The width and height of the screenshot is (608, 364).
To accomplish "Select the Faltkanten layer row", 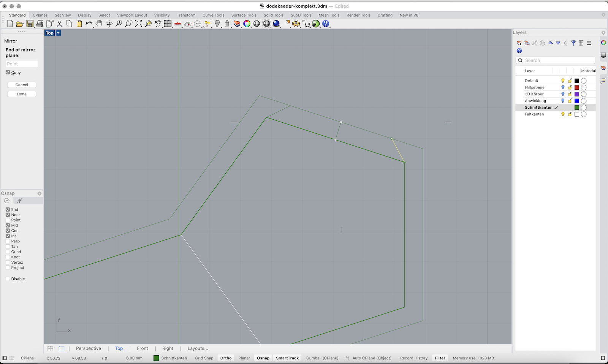I will [x=555, y=114].
